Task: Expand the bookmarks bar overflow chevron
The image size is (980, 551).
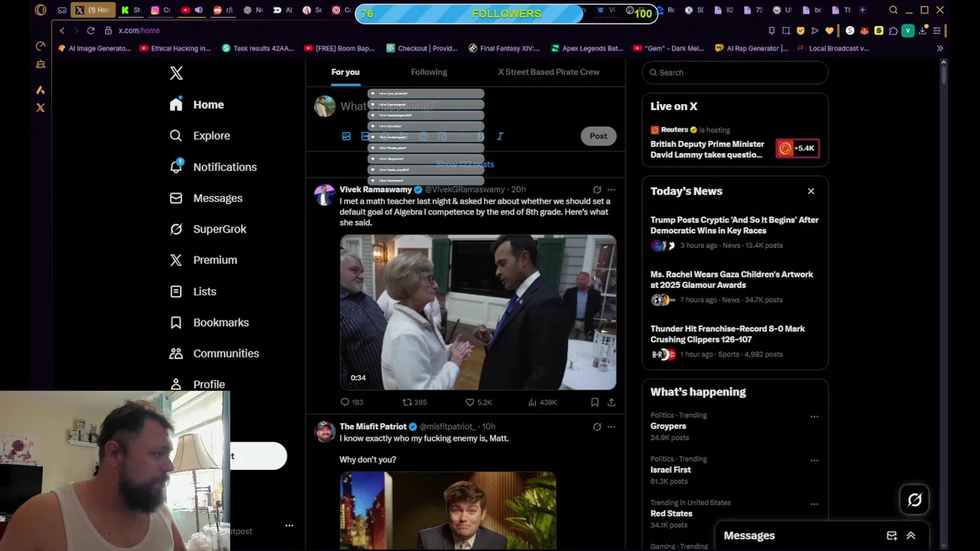Action: [939, 48]
